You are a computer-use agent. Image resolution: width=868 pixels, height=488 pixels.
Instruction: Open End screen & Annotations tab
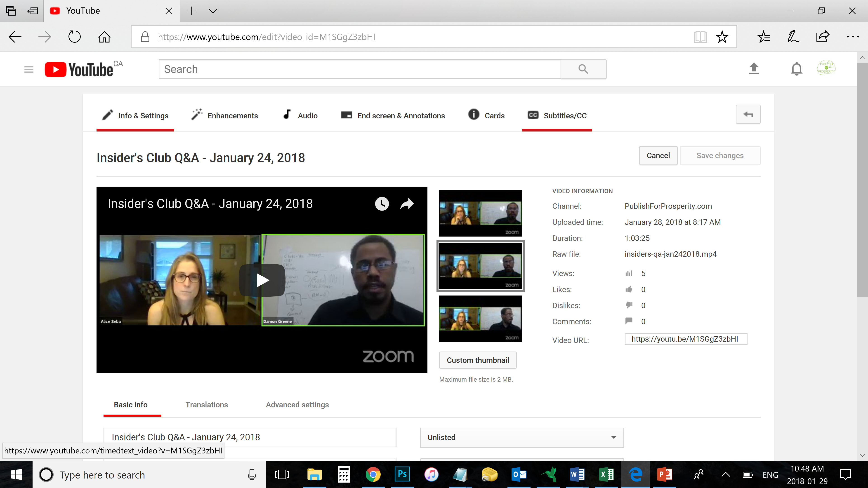pyautogui.click(x=393, y=115)
